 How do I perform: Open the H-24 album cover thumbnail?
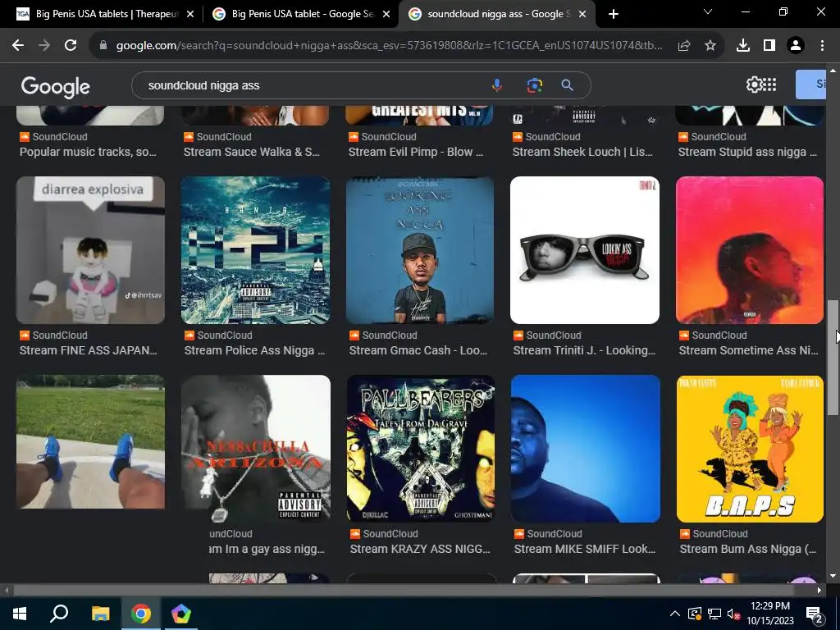pyautogui.click(x=256, y=250)
